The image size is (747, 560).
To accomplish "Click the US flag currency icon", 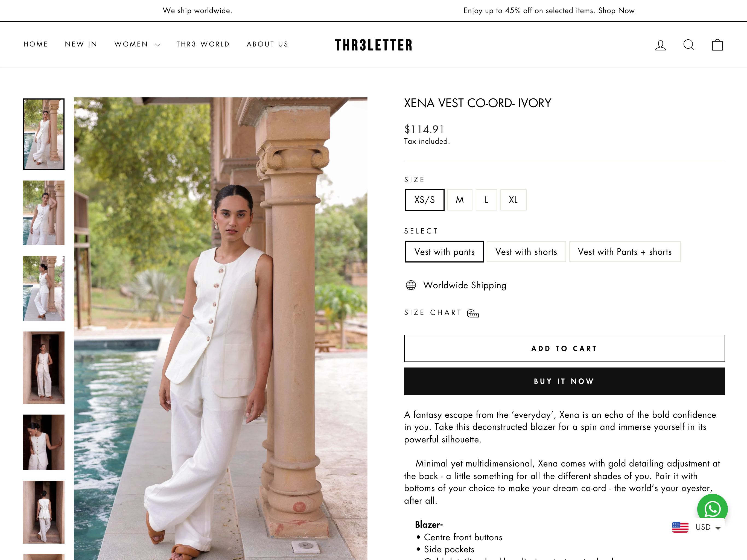I will pos(680,527).
